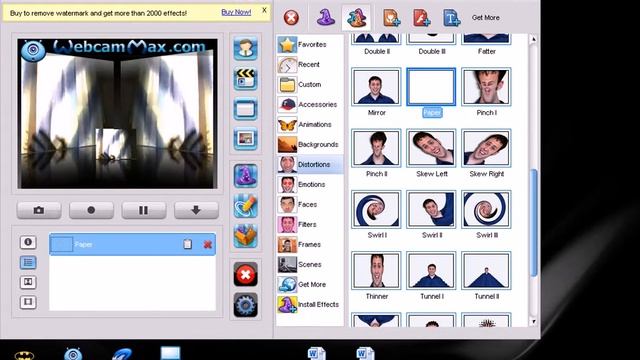Viewport: 640px width, 360px height.
Task: Click the download arrow button
Action: [x=196, y=210]
